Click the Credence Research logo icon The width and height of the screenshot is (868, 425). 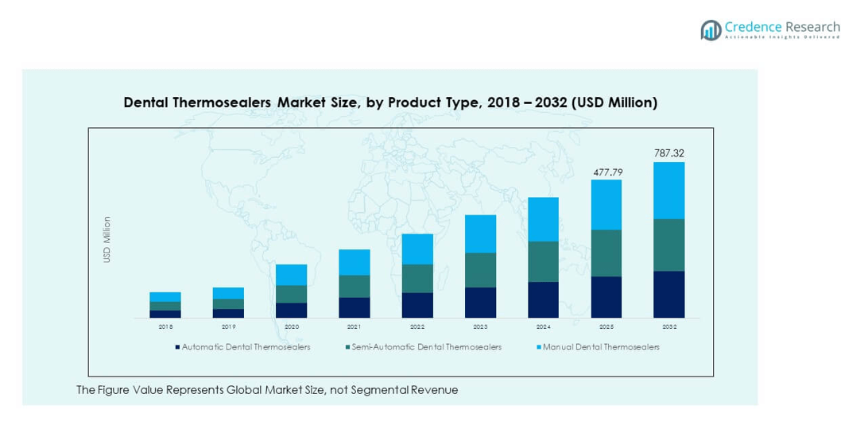(711, 29)
